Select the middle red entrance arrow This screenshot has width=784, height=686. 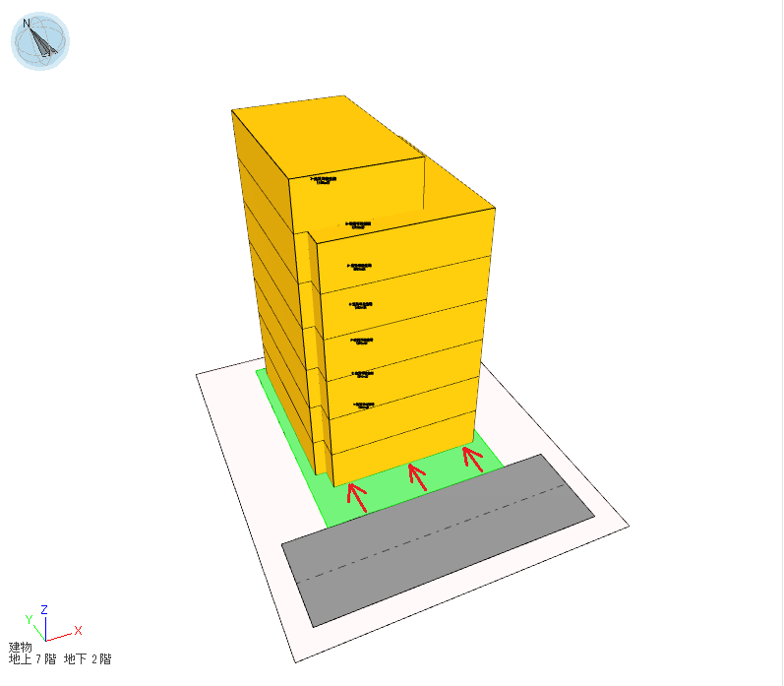[x=418, y=477]
